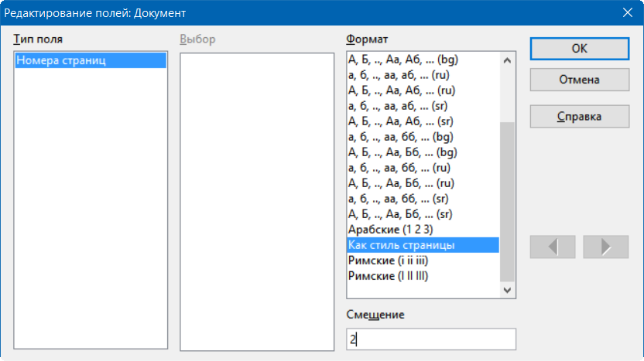Image resolution: width=644 pixels, height=361 pixels.
Task: Click inside the empty Выбор list box
Action: 256,201
